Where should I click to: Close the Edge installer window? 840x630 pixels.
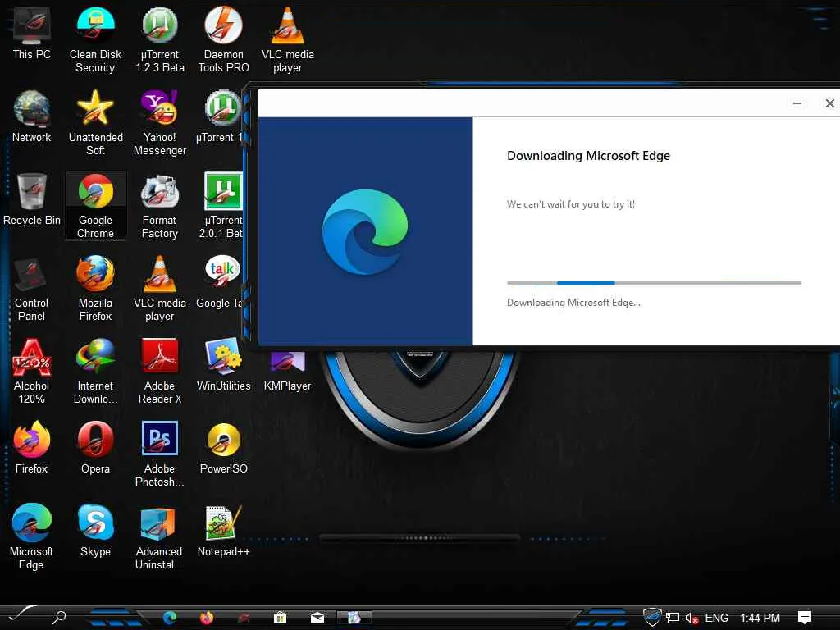(829, 103)
